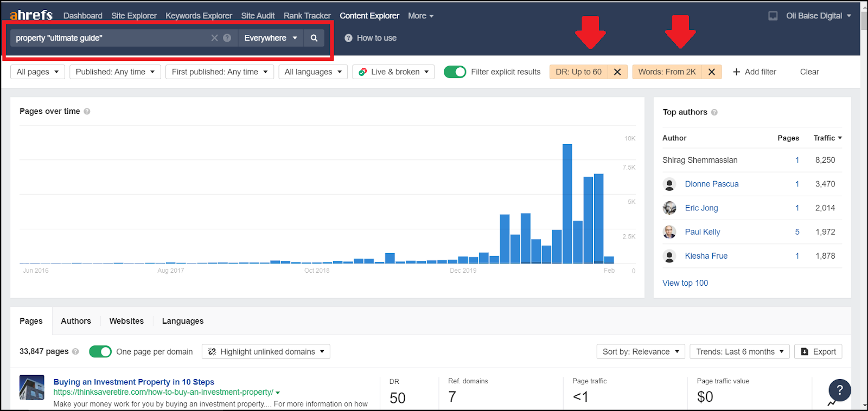Click the notifications monitor icon near account name
Screen dimensions: 868x411
pyautogui.click(x=773, y=16)
